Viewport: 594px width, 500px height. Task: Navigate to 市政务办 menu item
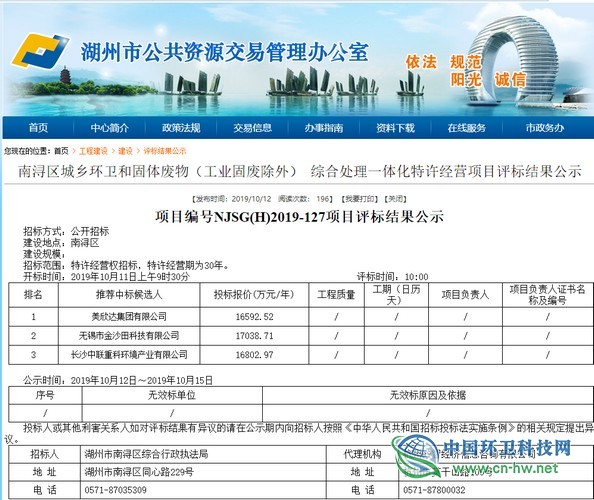pyautogui.click(x=545, y=128)
